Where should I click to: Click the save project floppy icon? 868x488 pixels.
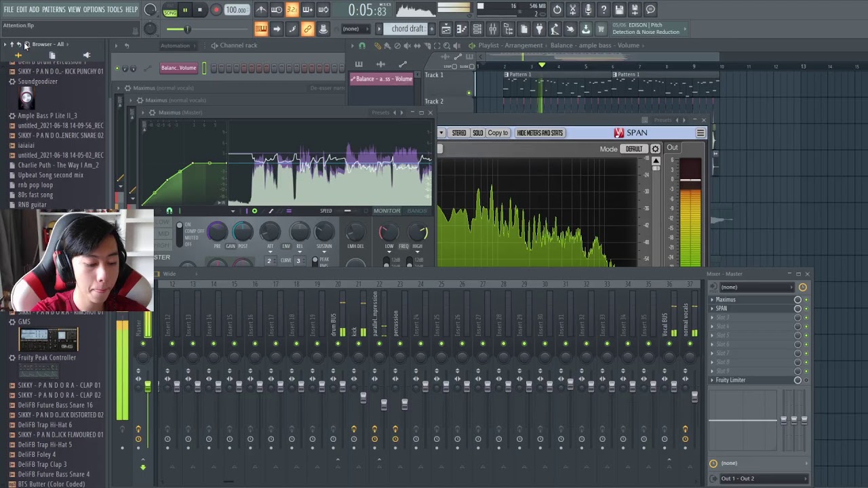pyautogui.click(x=619, y=9)
